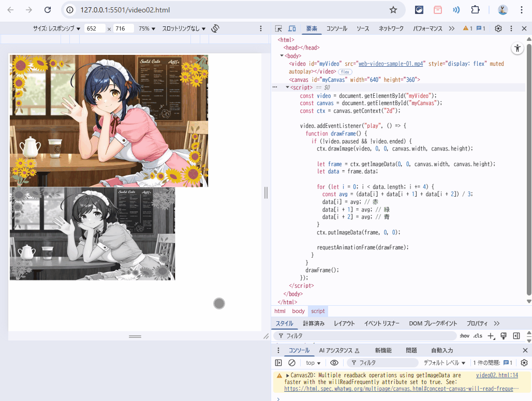
Task: Toggle the :hov element state panel
Action: 465,336
